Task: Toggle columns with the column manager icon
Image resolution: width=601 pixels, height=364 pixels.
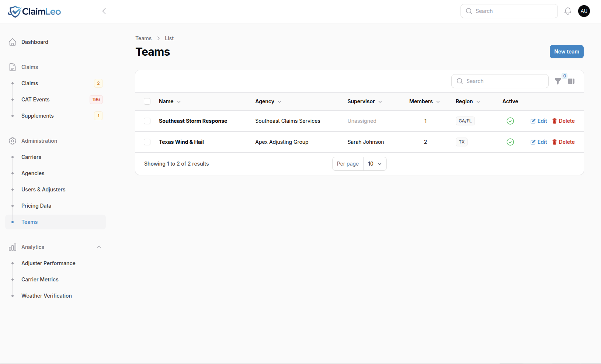Action: click(571, 81)
